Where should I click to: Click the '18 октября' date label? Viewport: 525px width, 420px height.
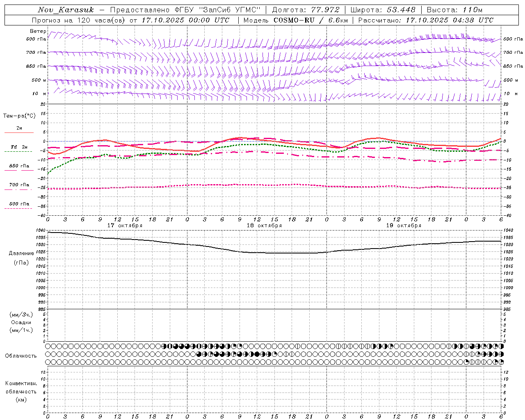click(264, 226)
